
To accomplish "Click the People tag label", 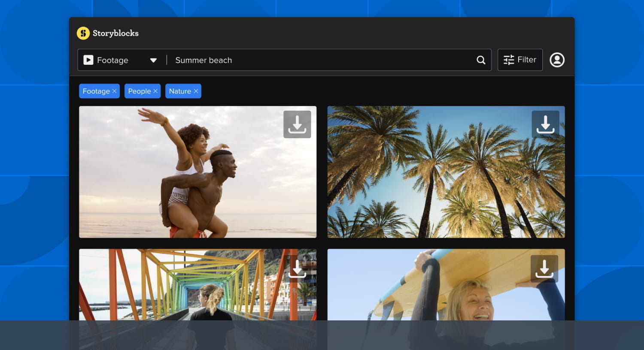I will coord(139,91).
